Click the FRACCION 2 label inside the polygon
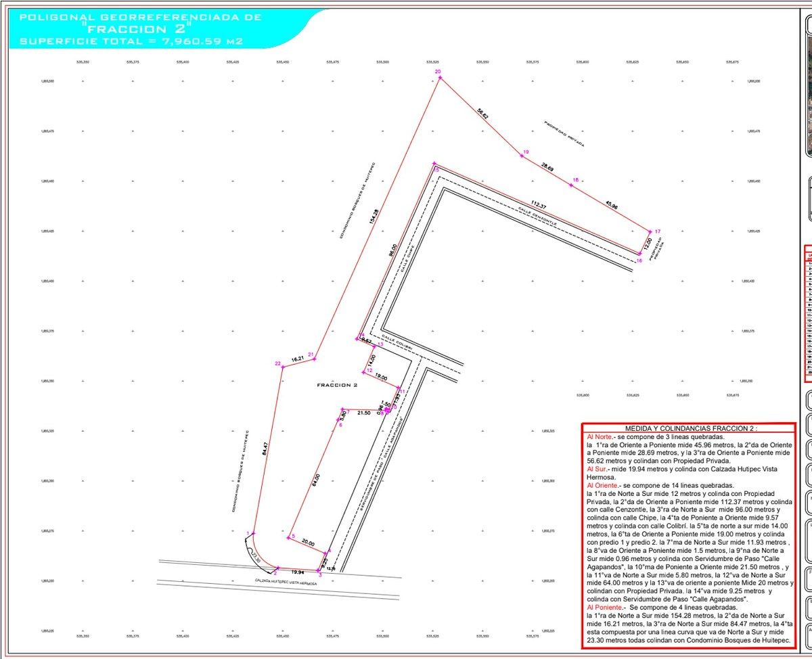 pos(337,385)
